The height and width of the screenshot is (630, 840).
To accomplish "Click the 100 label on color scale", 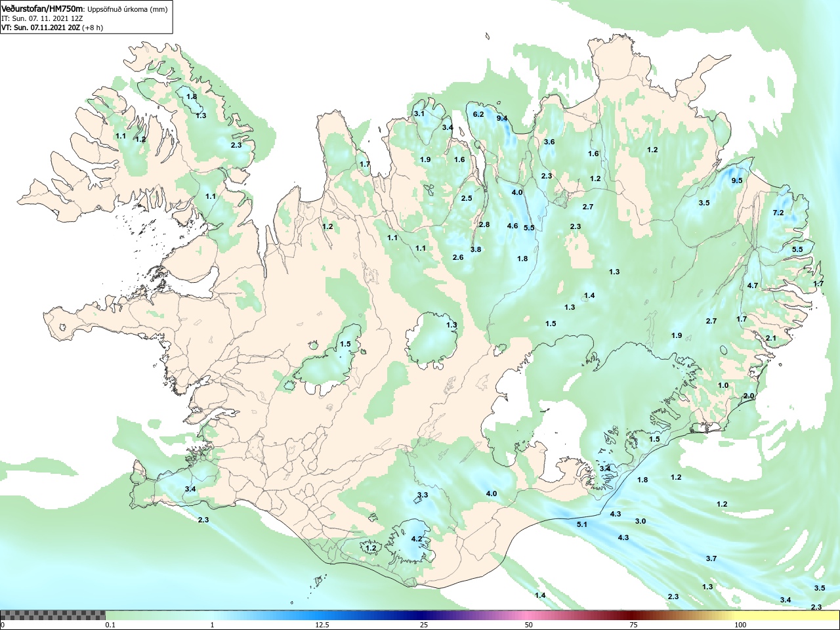I will (740, 625).
